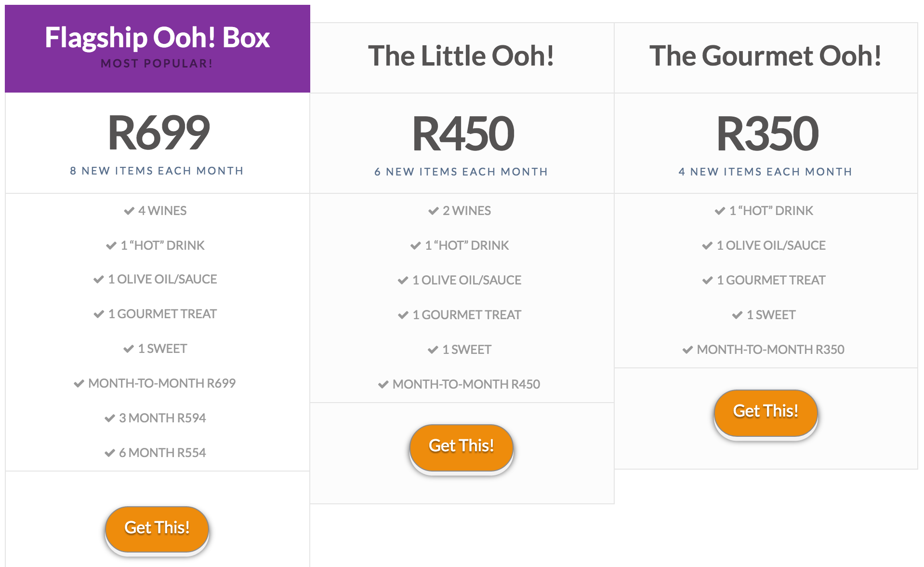
Task: Click the R350 price
Action: click(x=767, y=134)
